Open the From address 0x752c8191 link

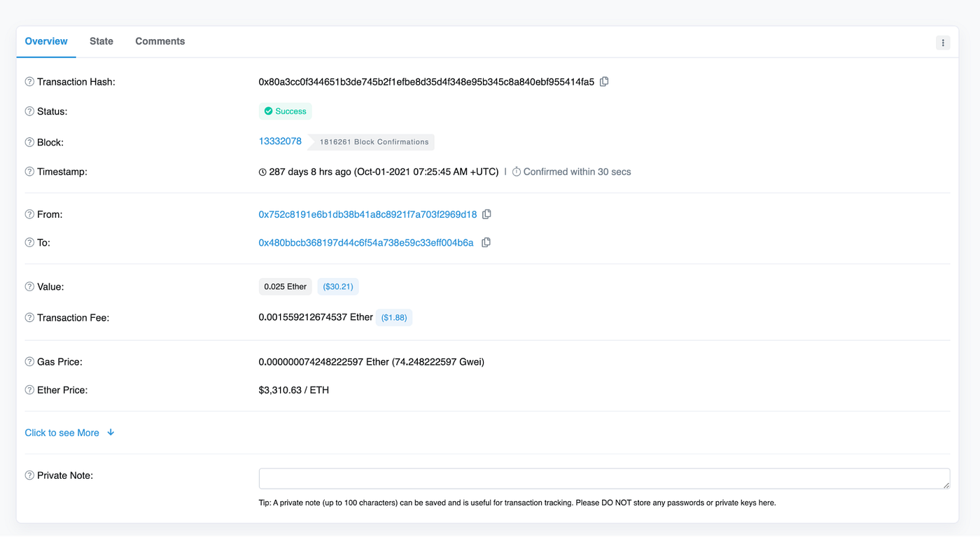pyautogui.click(x=367, y=214)
